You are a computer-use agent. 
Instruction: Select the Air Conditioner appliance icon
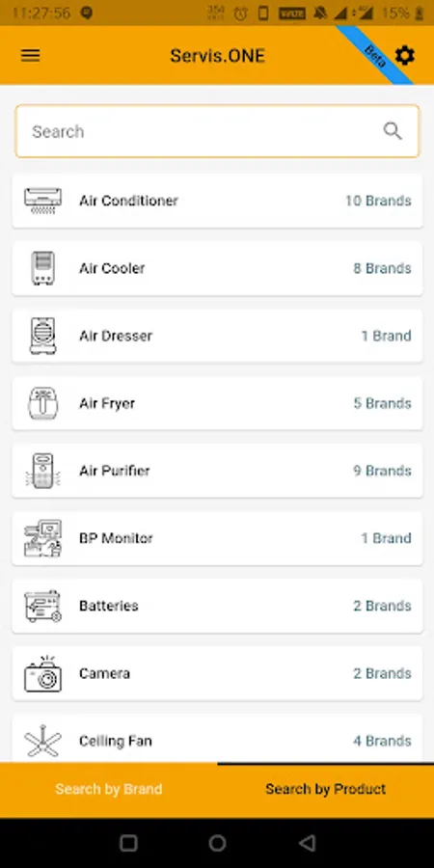coord(42,201)
